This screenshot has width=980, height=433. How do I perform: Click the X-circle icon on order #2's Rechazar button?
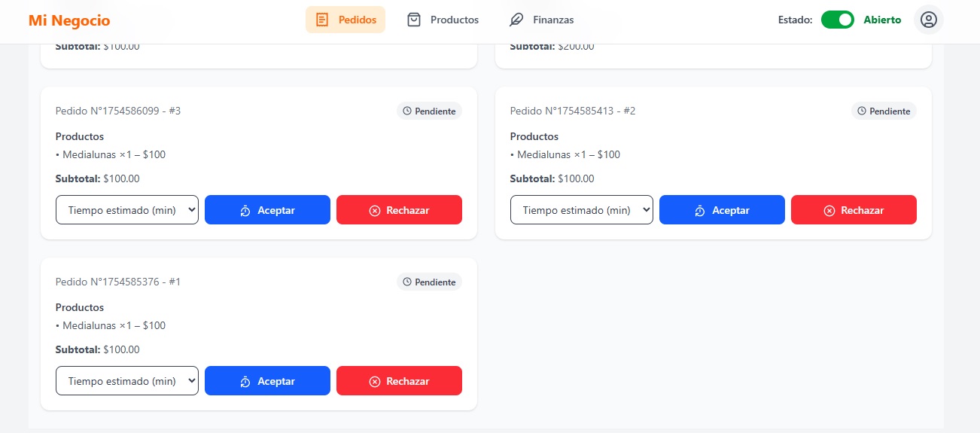[x=829, y=211]
